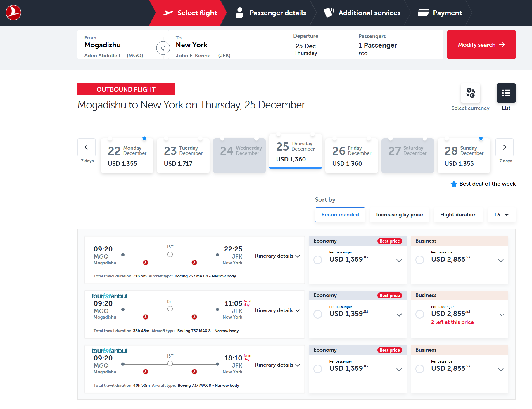Select Economy USD 1,359 for 22:25 arrival flight
This screenshot has height=409, width=532.
pos(318,260)
